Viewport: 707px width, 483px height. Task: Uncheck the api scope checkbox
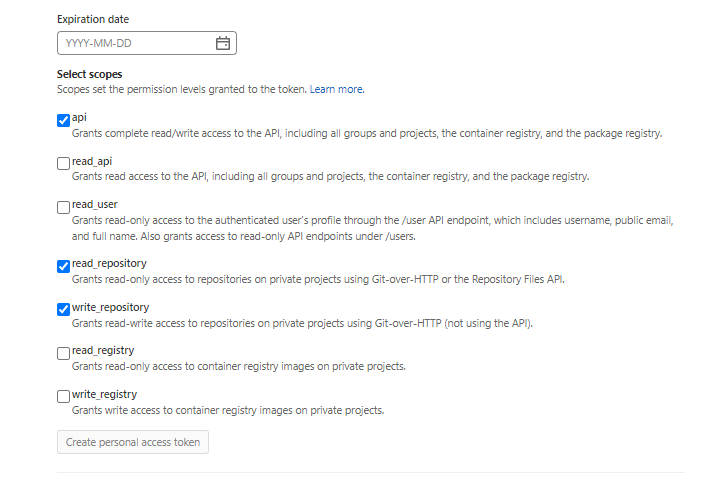point(64,120)
